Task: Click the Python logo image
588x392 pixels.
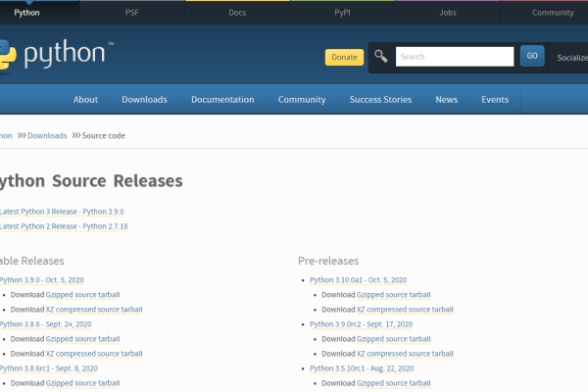Action: [56, 55]
